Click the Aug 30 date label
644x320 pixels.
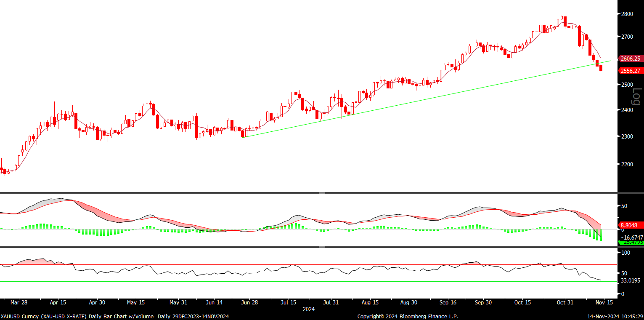pyautogui.click(x=409, y=303)
